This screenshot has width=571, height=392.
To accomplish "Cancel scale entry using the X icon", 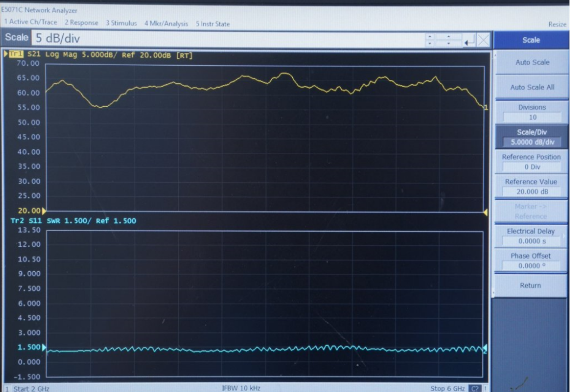I will click(x=484, y=40).
